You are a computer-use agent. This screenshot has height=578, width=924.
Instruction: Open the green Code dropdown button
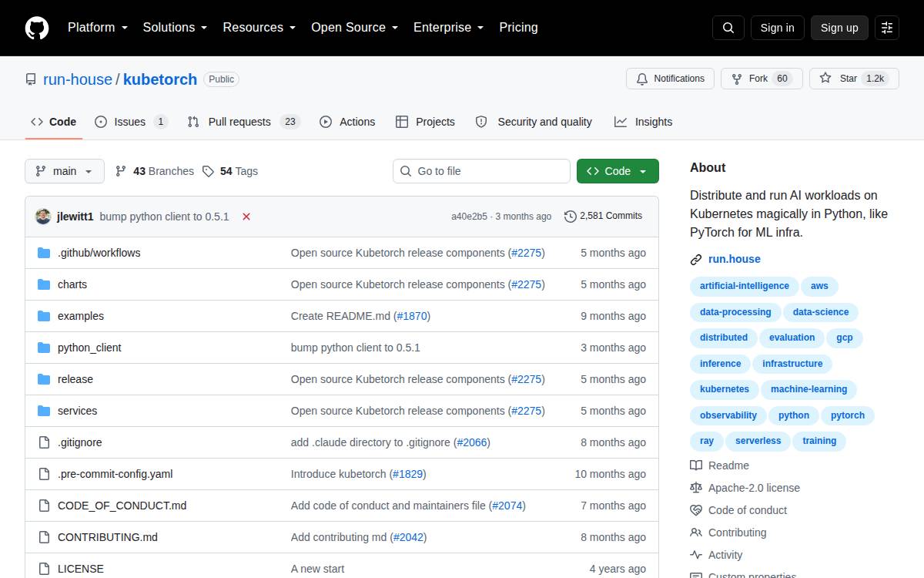click(618, 171)
